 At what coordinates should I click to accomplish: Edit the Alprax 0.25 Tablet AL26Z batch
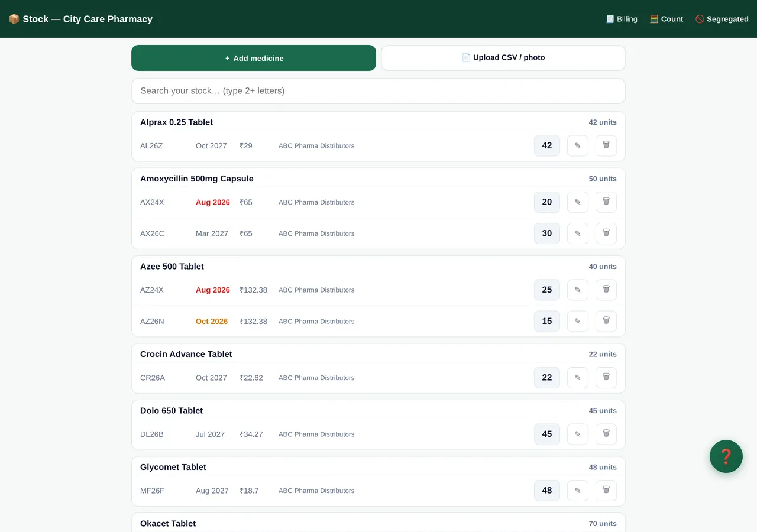pos(578,146)
